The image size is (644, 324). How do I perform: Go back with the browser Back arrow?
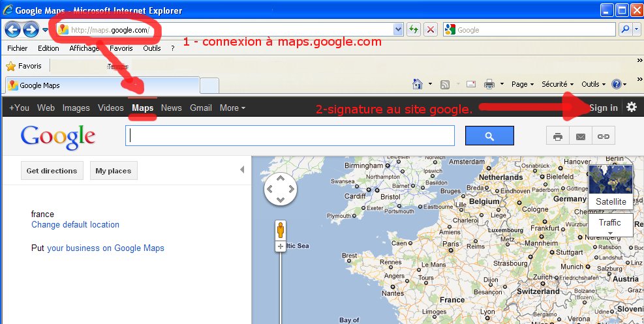pyautogui.click(x=13, y=29)
